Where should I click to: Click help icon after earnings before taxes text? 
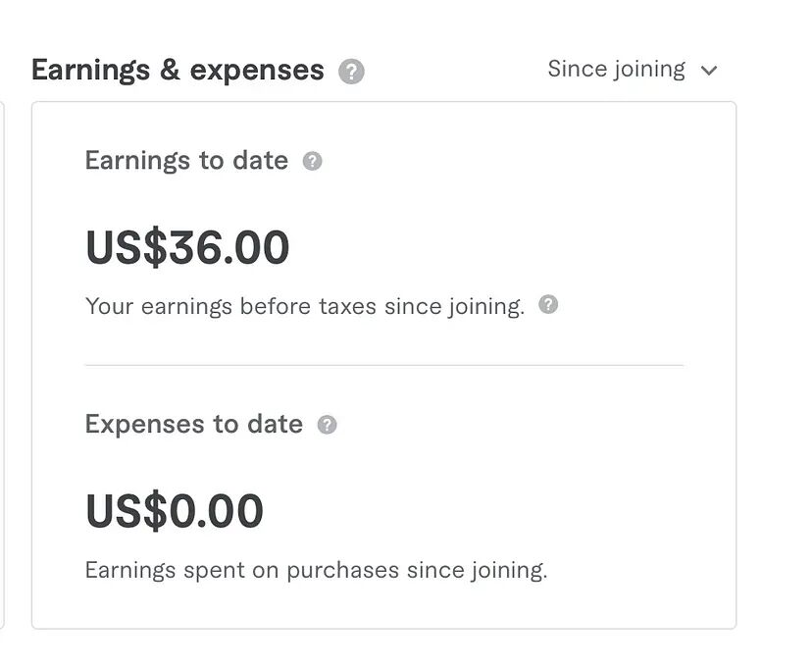(x=549, y=305)
